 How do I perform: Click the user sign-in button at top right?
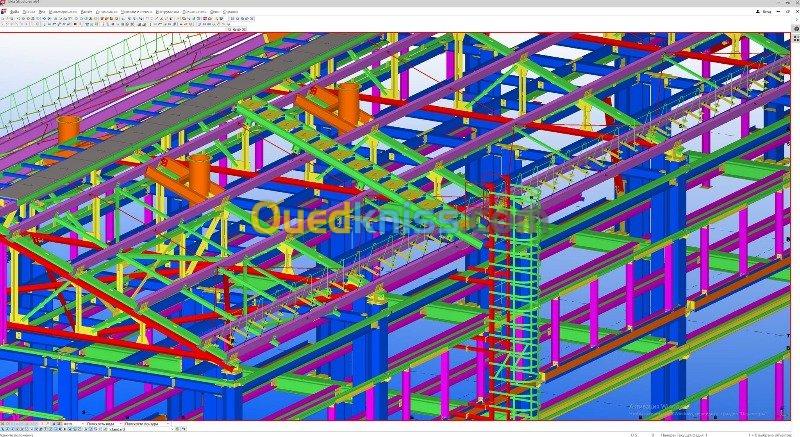coord(763,11)
